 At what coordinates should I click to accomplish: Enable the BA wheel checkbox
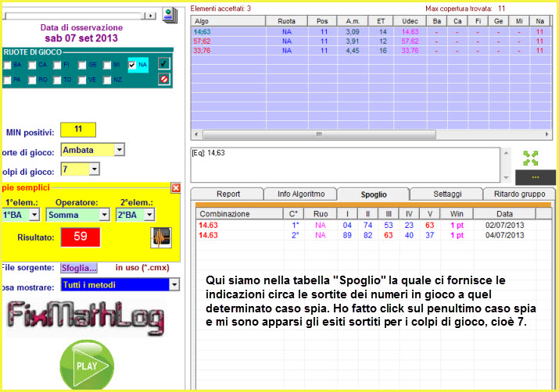(8, 65)
